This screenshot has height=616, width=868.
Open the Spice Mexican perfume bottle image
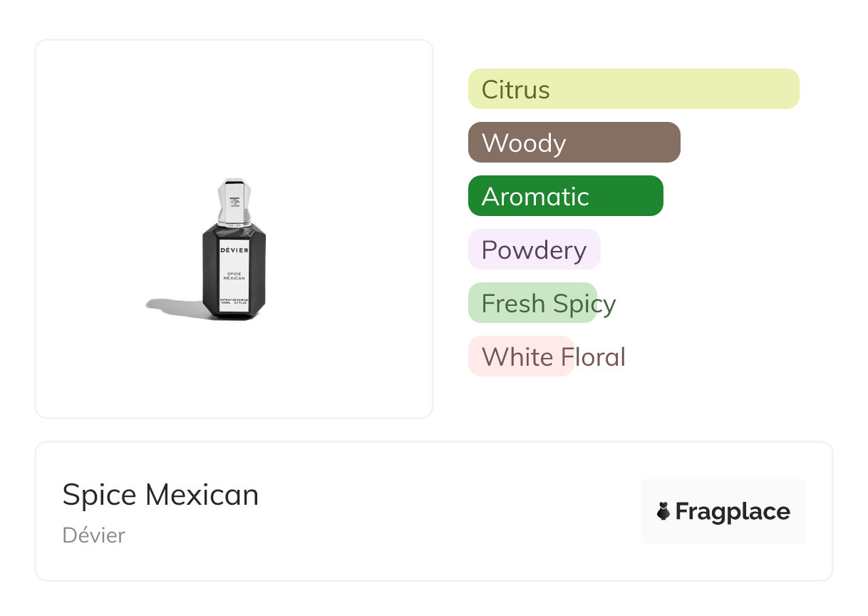tap(234, 228)
